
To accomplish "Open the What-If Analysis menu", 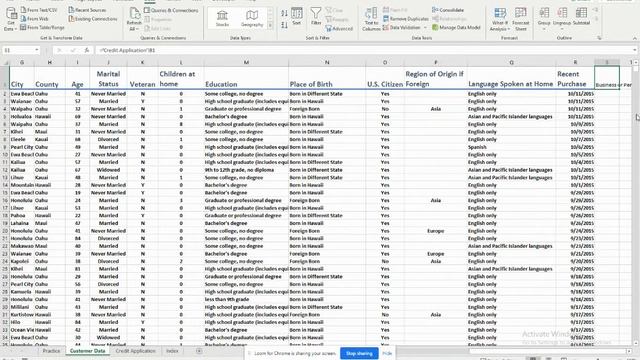I will point(500,19).
